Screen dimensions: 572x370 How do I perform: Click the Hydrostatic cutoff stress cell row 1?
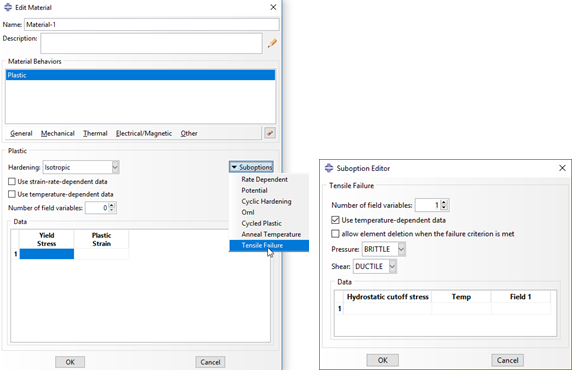click(x=387, y=309)
